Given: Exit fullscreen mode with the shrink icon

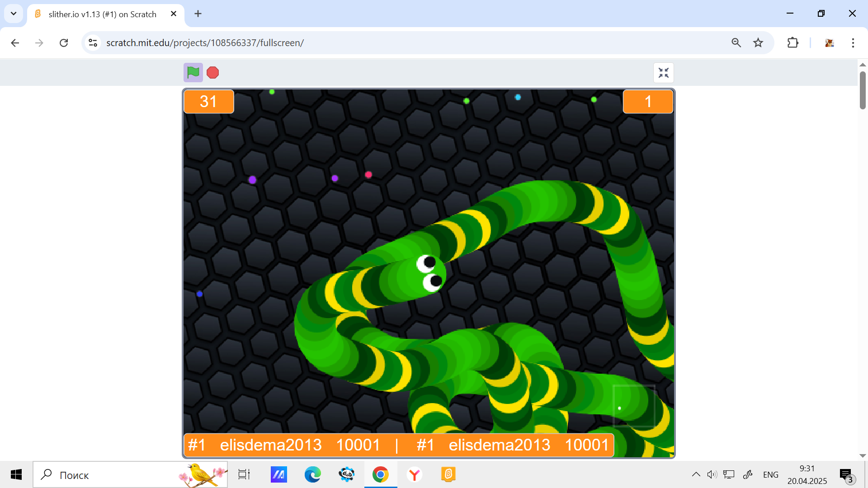Looking at the screenshot, I should (663, 73).
